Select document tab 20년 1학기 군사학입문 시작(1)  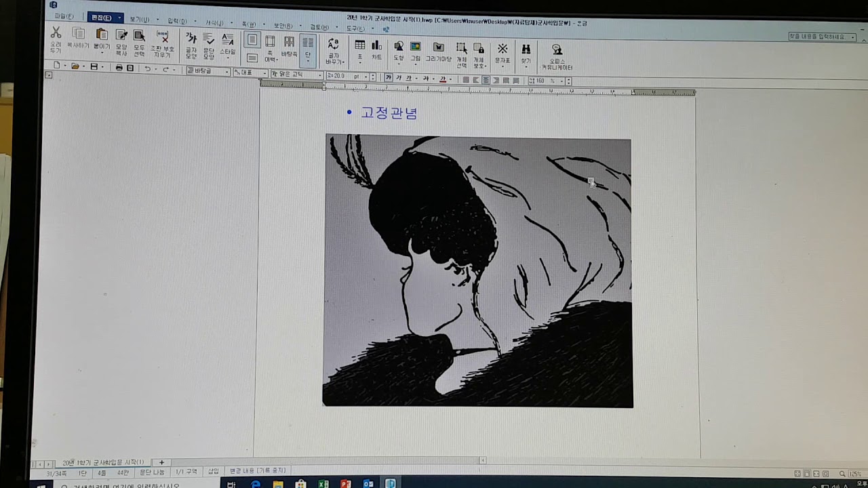point(103,462)
